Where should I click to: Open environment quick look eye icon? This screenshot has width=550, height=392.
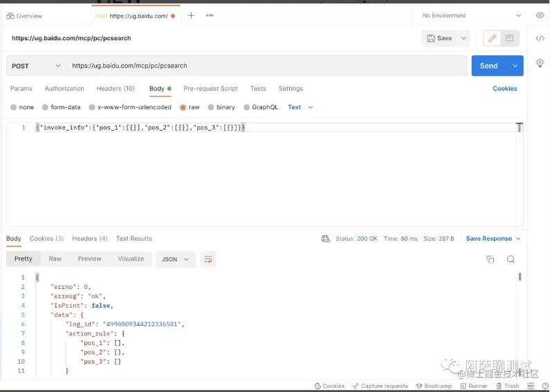click(540, 15)
